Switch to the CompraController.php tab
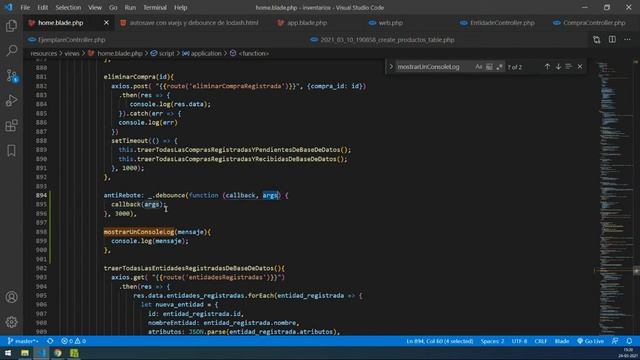This screenshot has width=640, height=360. tap(590, 23)
